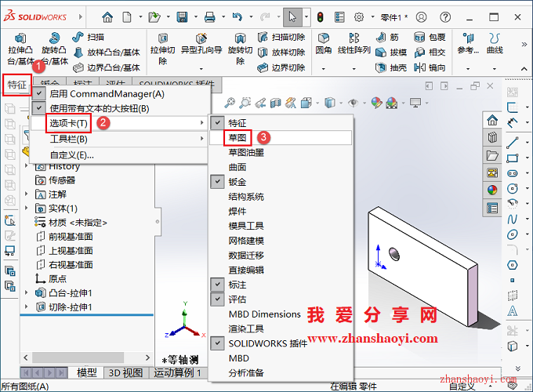This screenshot has width=533, height=392.
Task: Save the part with the Save icon
Action: [x=182, y=16]
